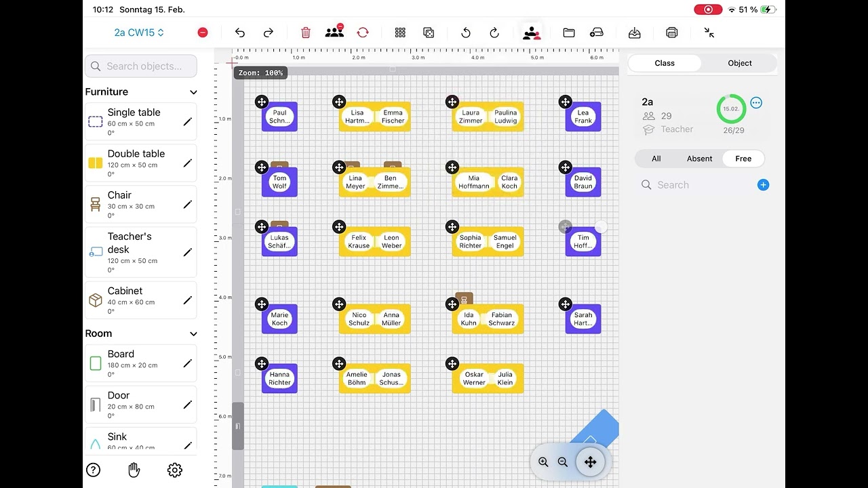Click the dice random seating icon

click(x=429, y=33)
